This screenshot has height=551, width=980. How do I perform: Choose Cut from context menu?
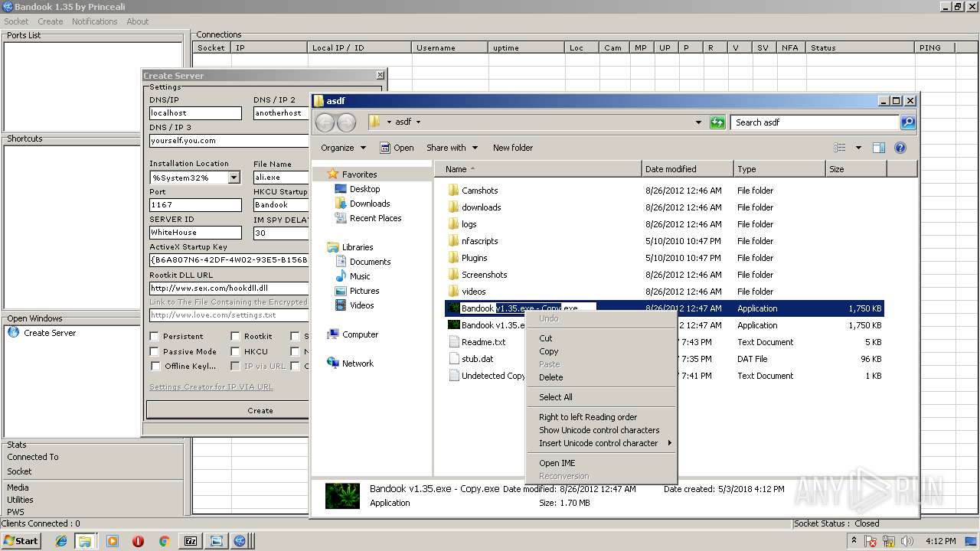(601, 338)
